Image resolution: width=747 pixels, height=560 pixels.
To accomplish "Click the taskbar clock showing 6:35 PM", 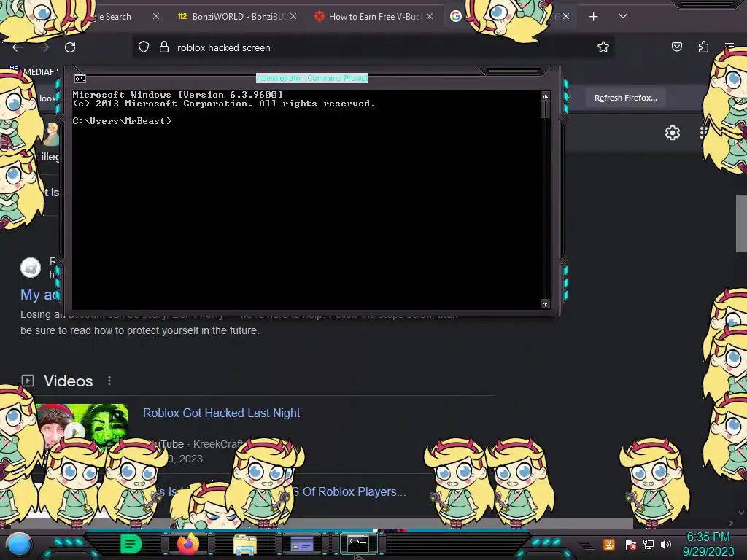I will tap(708, 544).
